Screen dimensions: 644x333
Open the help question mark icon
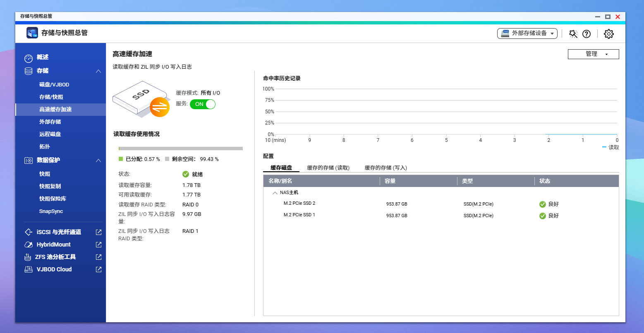click(x=587, y=34)
